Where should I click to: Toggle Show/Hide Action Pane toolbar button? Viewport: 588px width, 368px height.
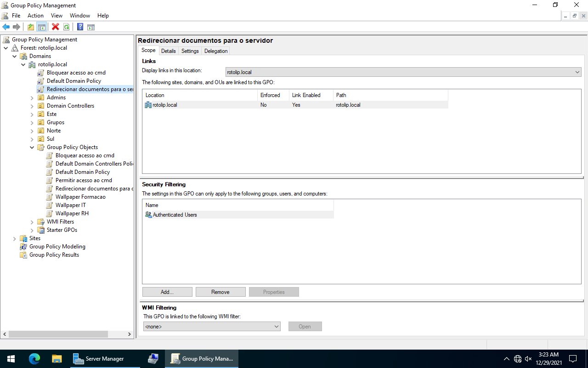[91, 27]
